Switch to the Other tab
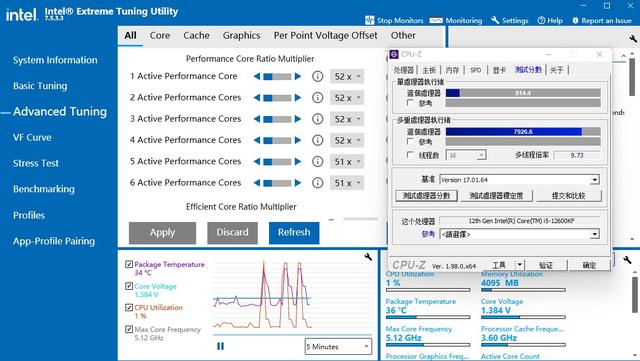640x361 pixels. (x=403, y=36)
